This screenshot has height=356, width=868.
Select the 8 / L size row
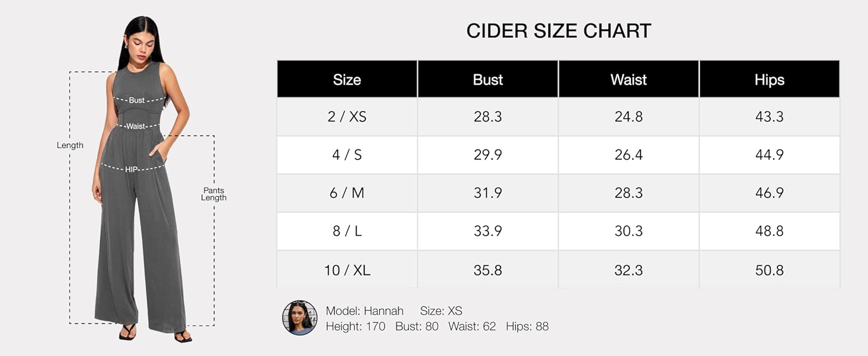point(559,231)
